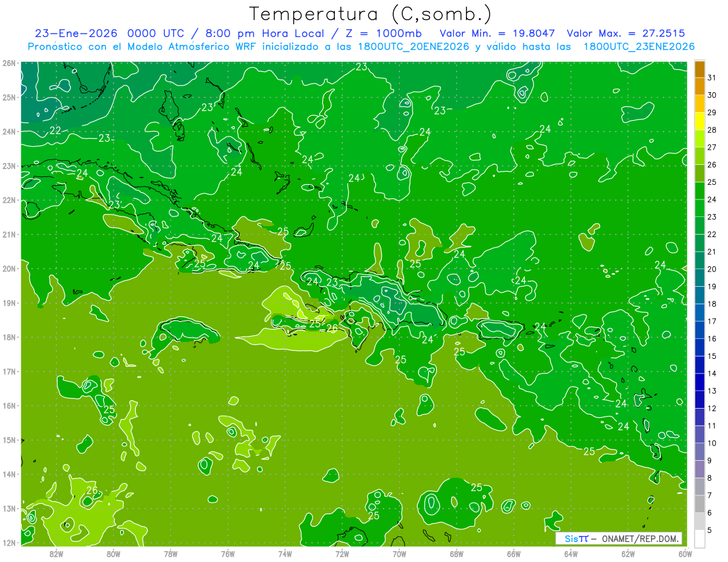Pick the color bar segment between 26 and 27

tap(699, 156)
